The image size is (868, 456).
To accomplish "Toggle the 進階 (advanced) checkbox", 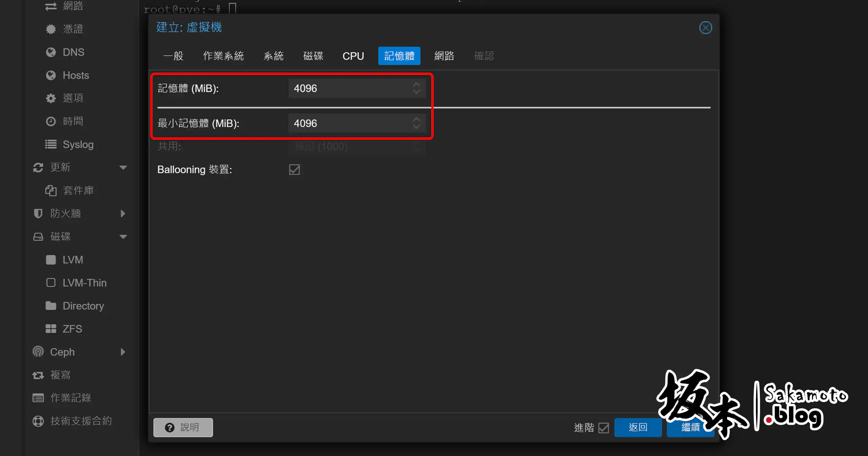I will [x=603, y=428].
